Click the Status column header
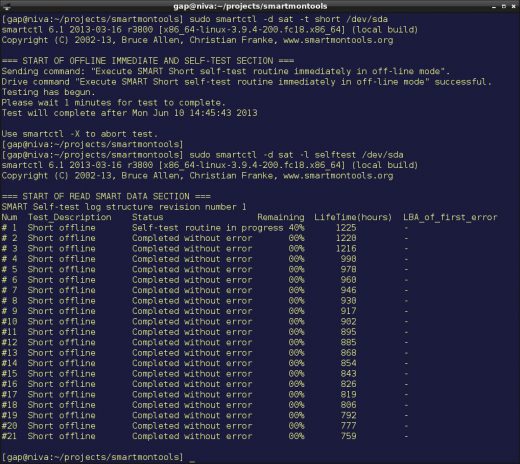520x464 pixels. (148, 217)
